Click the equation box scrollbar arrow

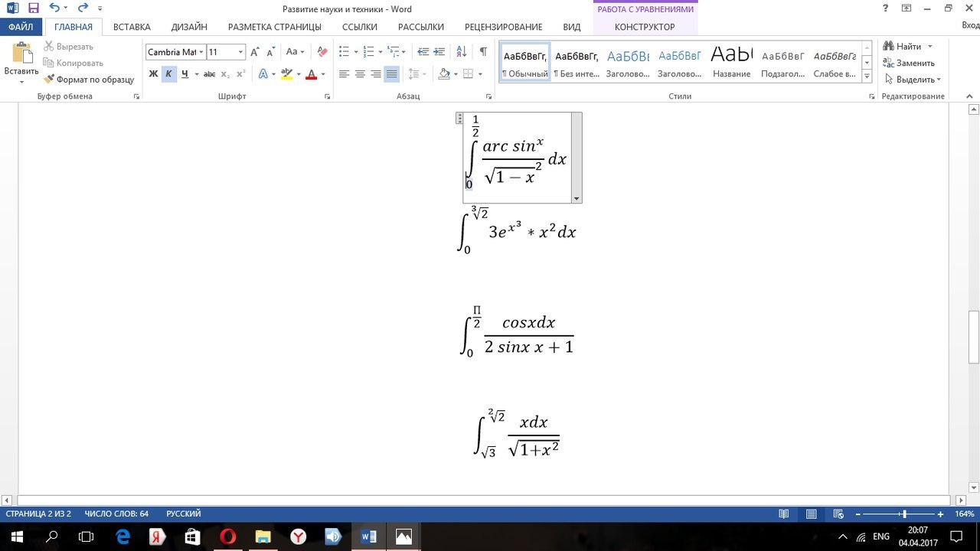pos(576,197)
